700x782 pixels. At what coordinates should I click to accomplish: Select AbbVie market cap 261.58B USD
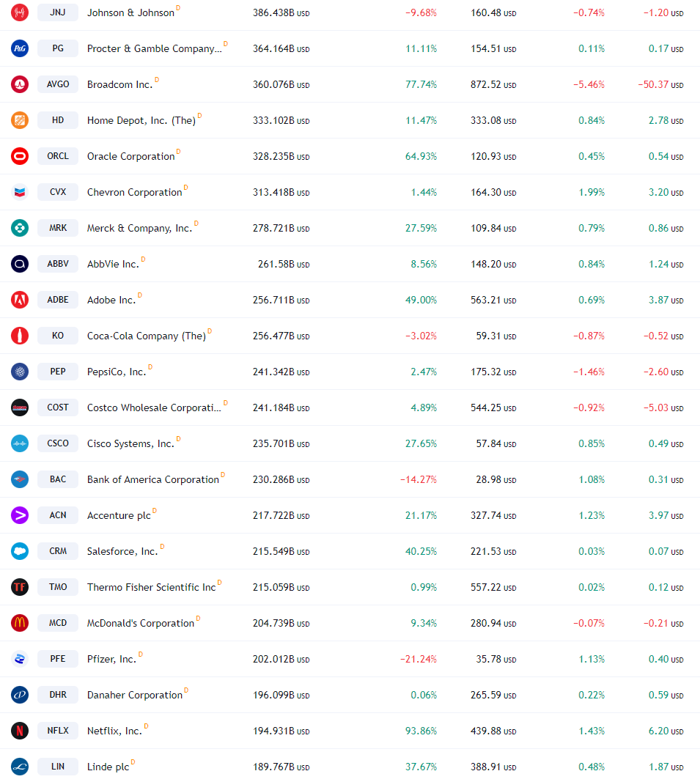(x=284, y=265)
